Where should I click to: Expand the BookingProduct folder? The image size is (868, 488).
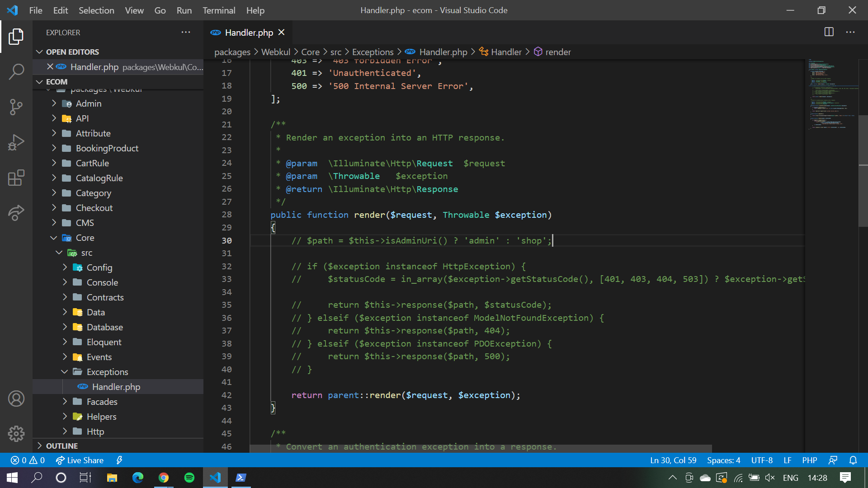118,148
